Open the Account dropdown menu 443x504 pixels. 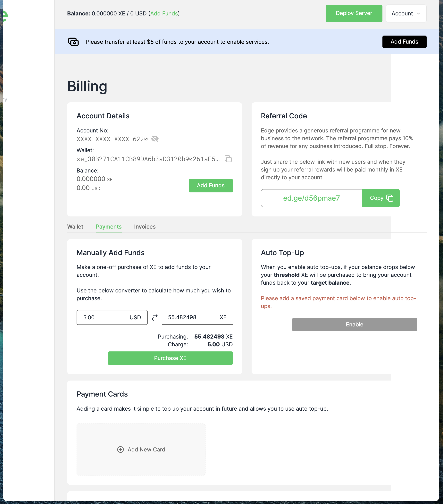(405, 13)
